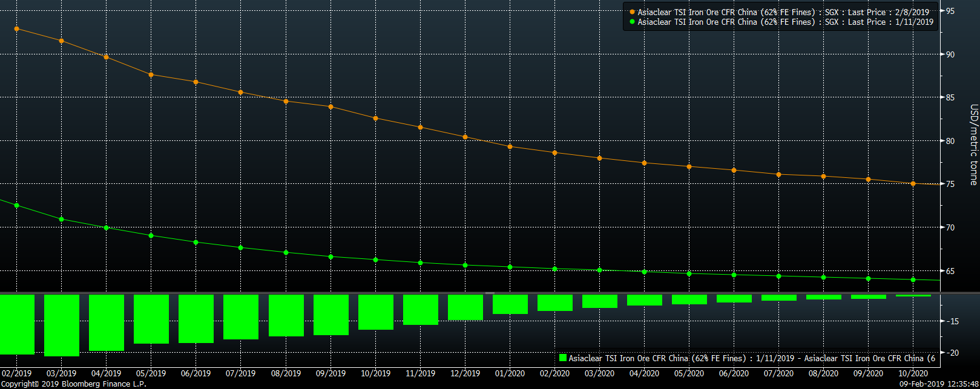Click the orange legend marker for 2/8/2019 series
Image resolution: width=980 pixels, height=389 pixels.
click(x=632, y=12)
